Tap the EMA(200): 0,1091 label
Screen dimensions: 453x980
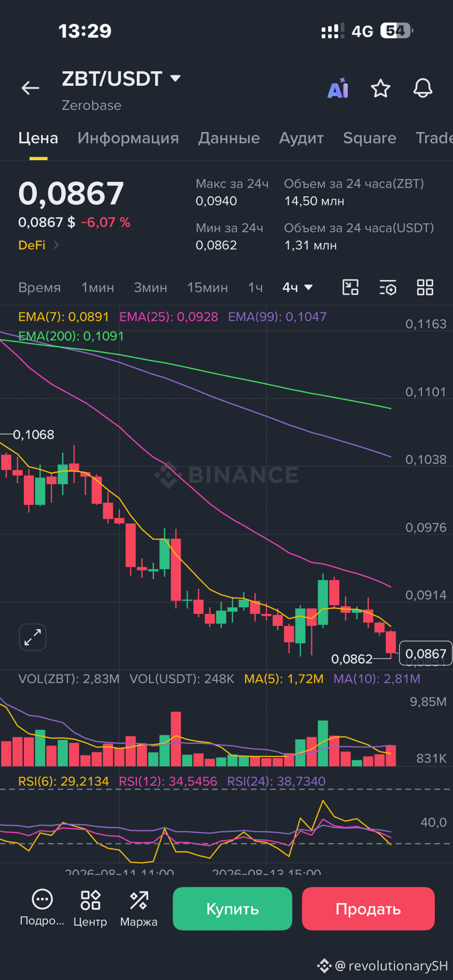[x=71, y=336]
